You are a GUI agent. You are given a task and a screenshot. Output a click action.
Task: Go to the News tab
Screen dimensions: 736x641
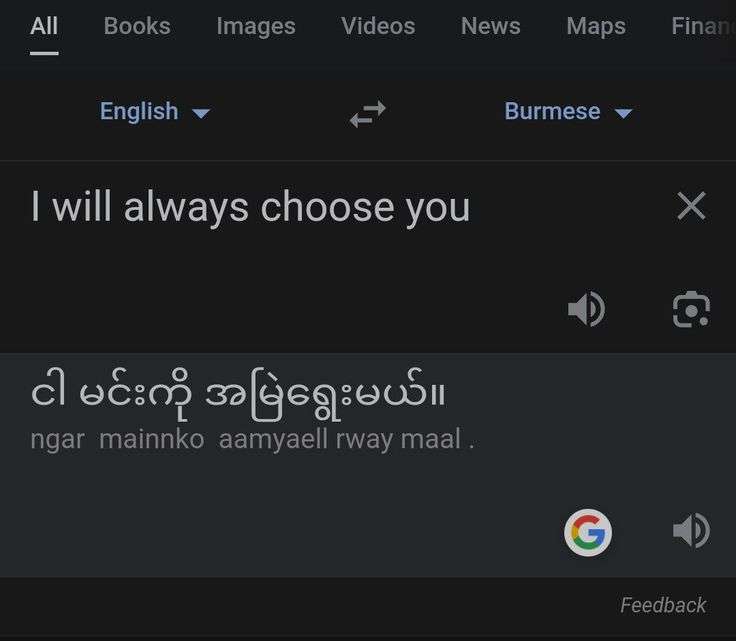coord(491,26)
